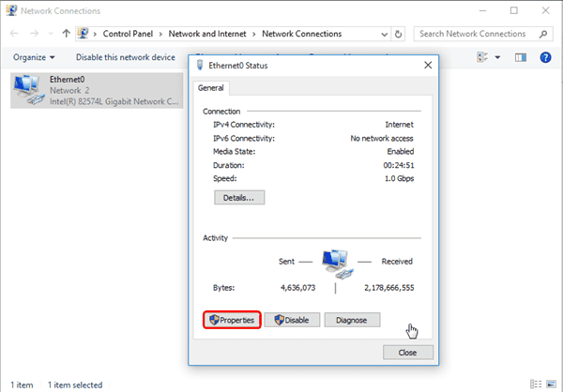
Task: Close the Ethernet0 Status dialog via Close button
Action: point(408,353)
